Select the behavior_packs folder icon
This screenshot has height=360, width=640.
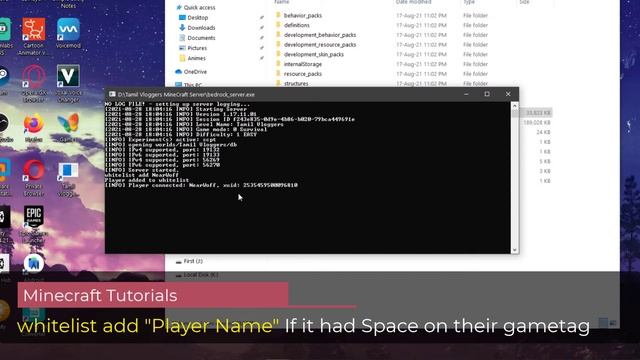point(278,15)
